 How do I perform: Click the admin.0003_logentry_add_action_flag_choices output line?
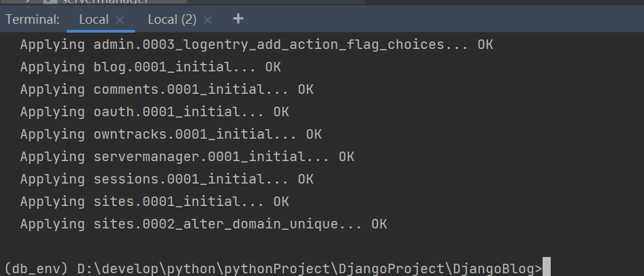point(256,46)
